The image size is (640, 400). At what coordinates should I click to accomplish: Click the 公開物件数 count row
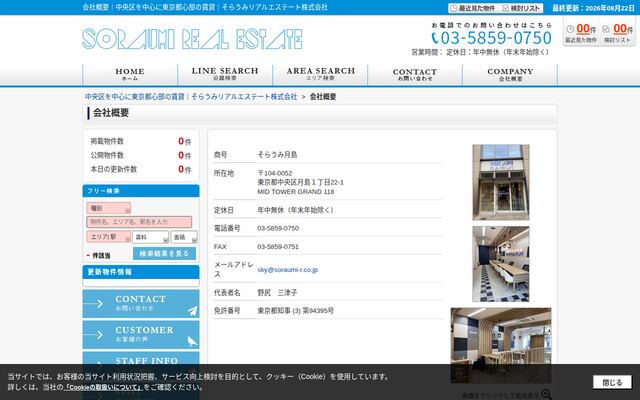click(141, 155)
